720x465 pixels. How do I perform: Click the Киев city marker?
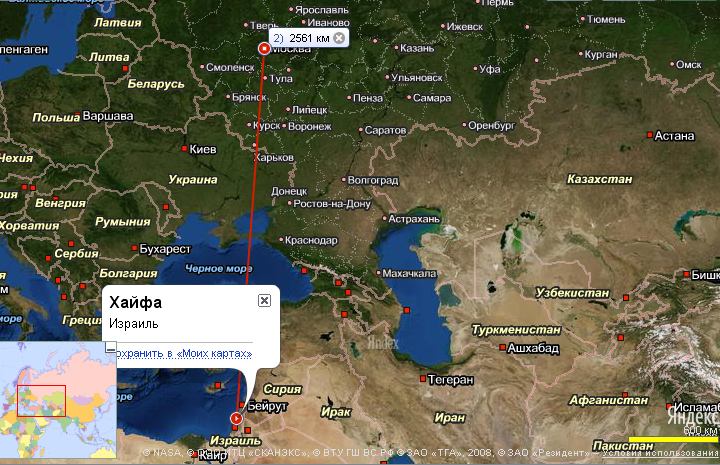tap(184, 149)
